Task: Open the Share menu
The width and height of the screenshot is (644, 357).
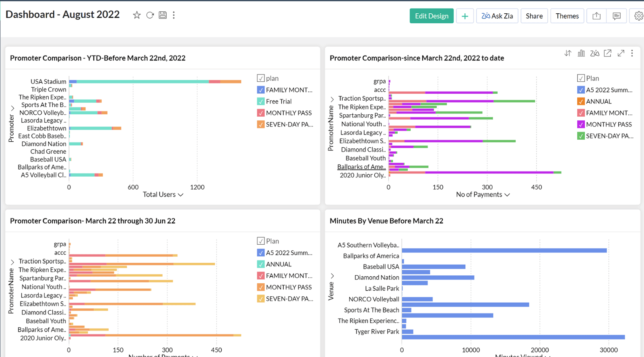Action: tap(534, 16)
